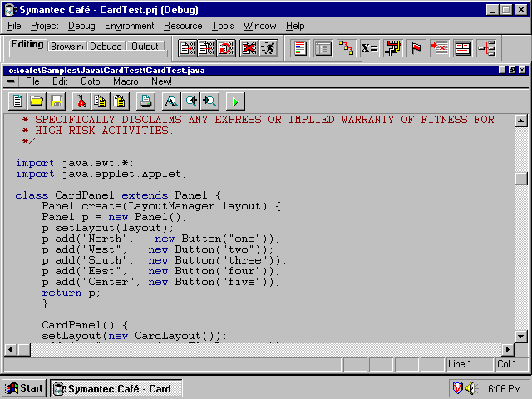Open the class hierarchy icon with yellow boxes
This screenshot has width=532, height=399.
coord(347,48)
